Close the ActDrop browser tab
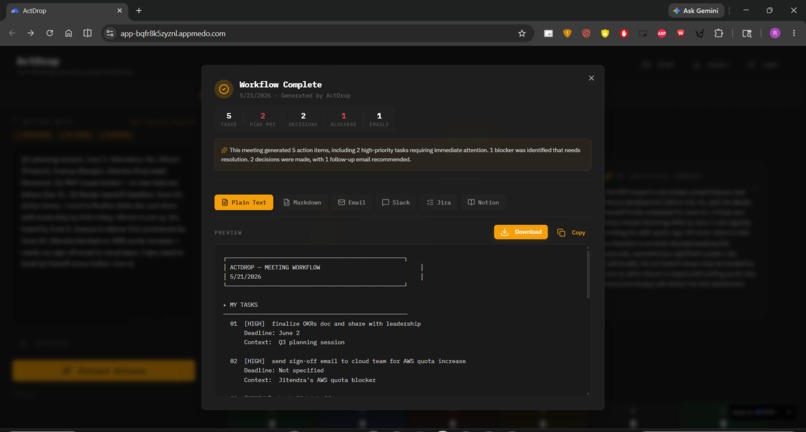Image resolution: width=806 pixels, height=432 pixels. coord(120,10)
